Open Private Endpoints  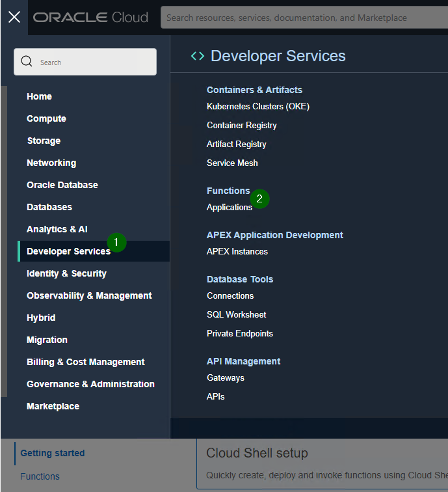(240, 333)
